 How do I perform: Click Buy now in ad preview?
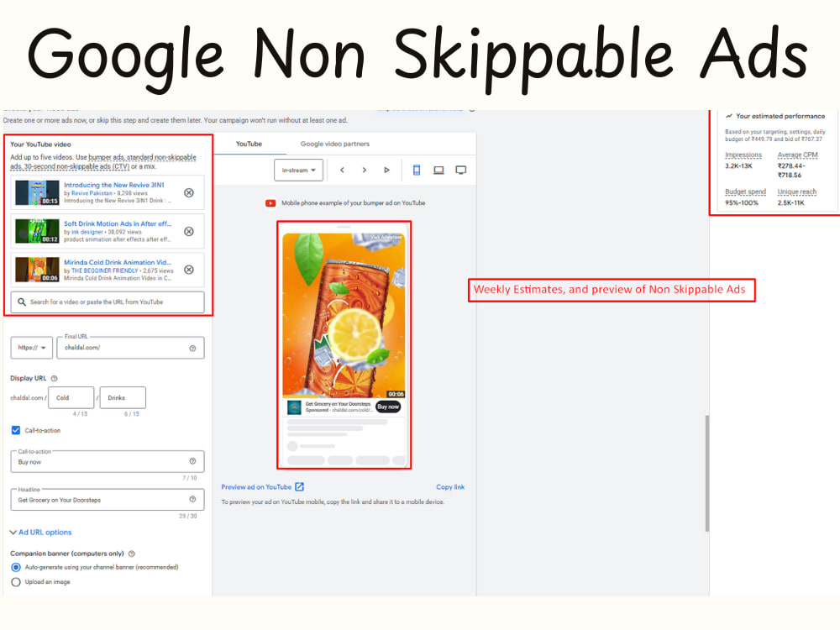tap(388, 407)
